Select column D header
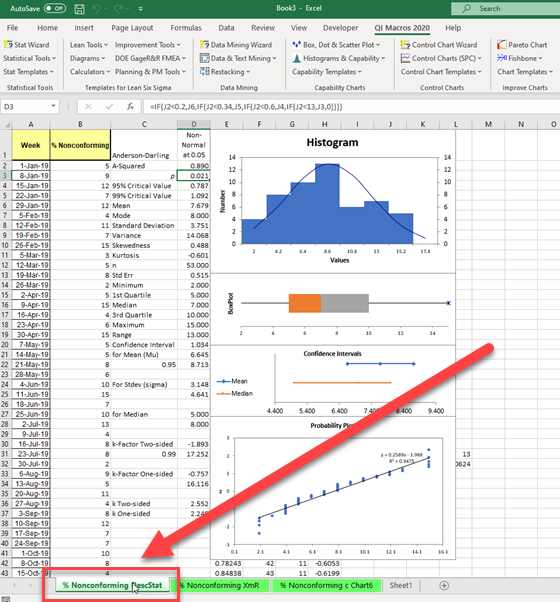Screen dimensions: 560x602 (x=193, y=124)
